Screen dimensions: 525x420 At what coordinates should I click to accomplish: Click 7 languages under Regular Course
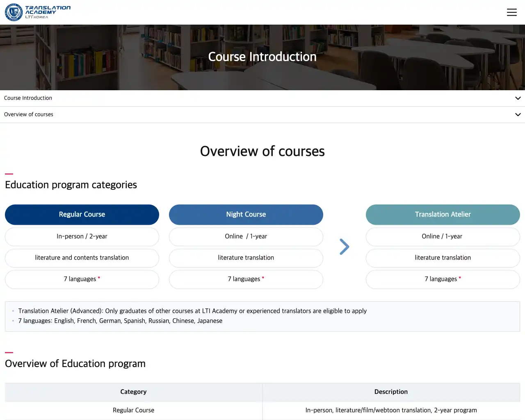82,279
